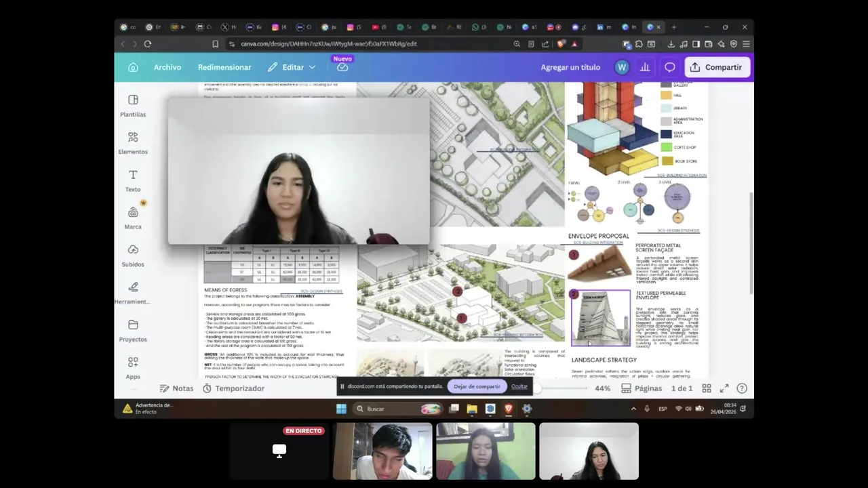The image size is (868, 488).
Task: Open the comments speech bubble icon
Action: 669,67
